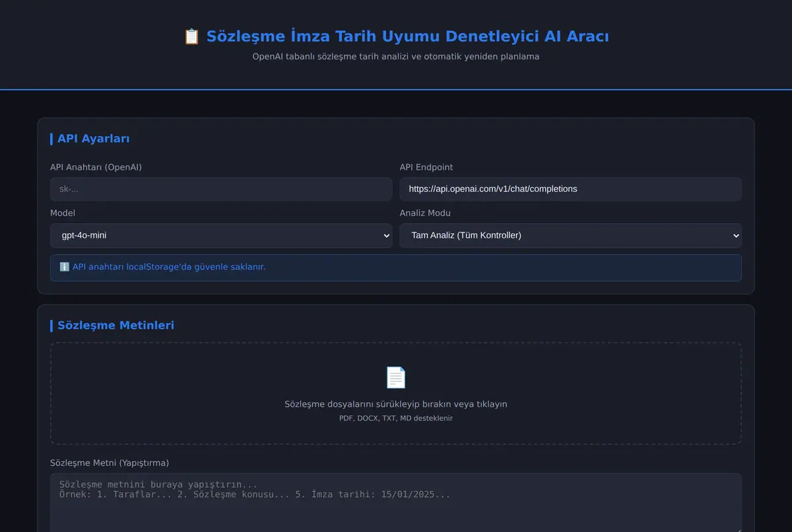Image resolution: width=792 pixels, height=532 pixels.
Task: Click the 'PDF, DOCX, TXT, MD desteklenir' text
Action: 396,418
